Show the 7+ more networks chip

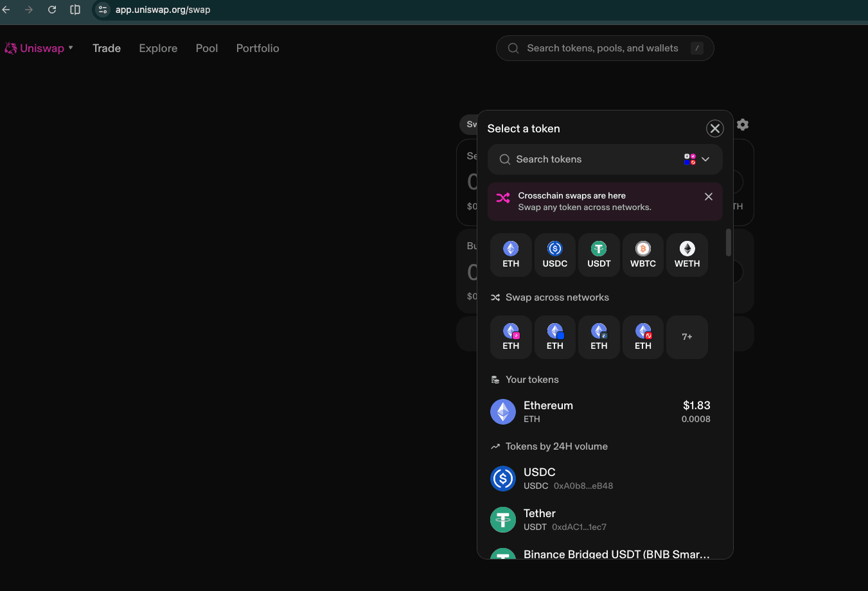coord(687,337)
